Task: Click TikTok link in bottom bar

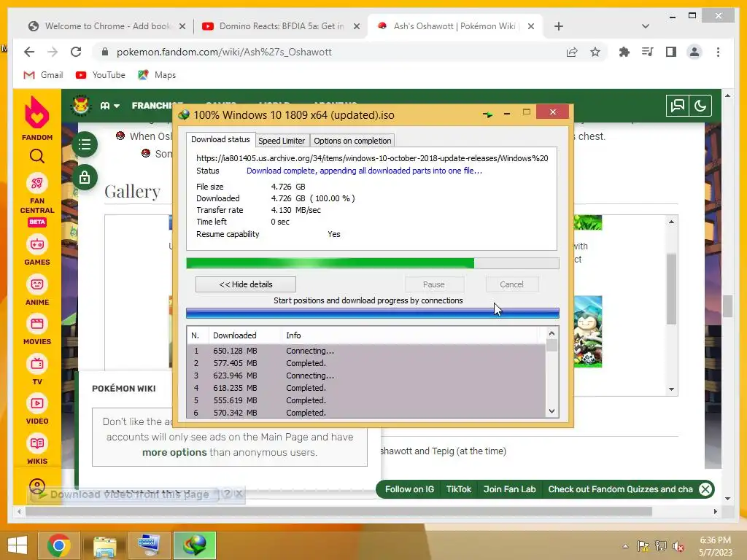Action: click(x=458, y=489)
